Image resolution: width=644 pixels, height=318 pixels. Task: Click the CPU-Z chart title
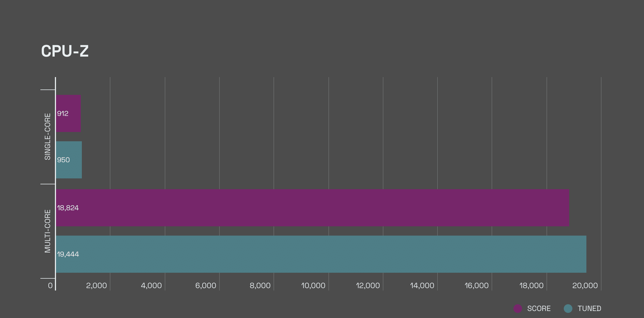65,51
